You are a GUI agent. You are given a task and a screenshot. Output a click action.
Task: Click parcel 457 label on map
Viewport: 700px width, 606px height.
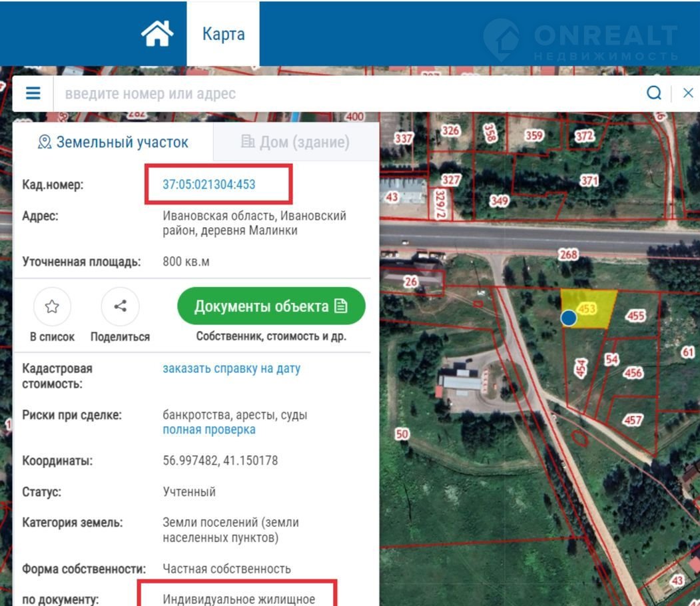[633, 420]
